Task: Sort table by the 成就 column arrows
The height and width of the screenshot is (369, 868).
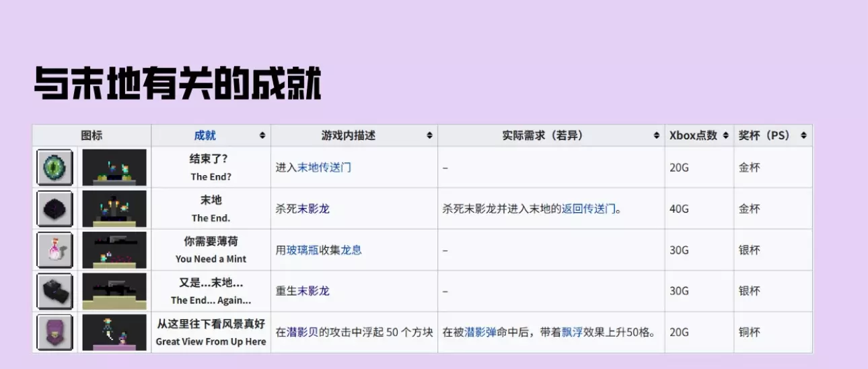Action: pos(262,135)
